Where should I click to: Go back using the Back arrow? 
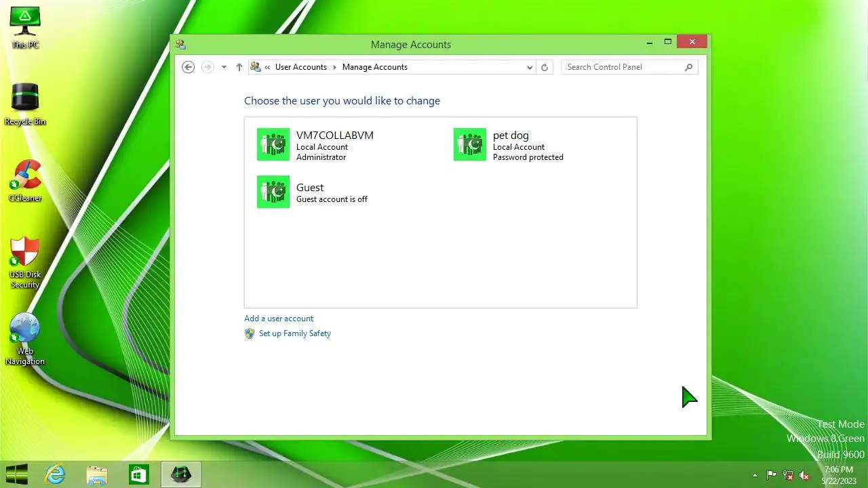189,67
